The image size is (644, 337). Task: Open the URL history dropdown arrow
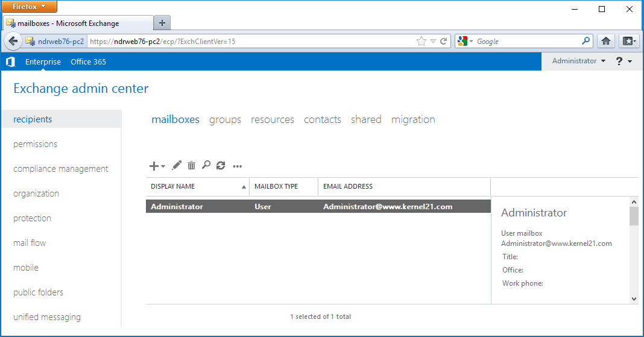click(433, 42)
